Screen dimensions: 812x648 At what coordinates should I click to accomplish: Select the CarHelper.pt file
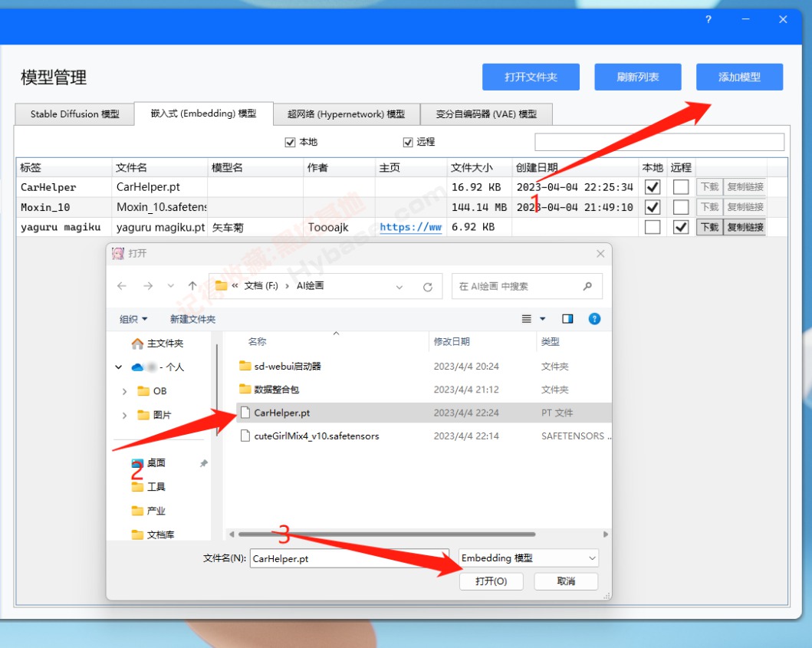point(423,413)
